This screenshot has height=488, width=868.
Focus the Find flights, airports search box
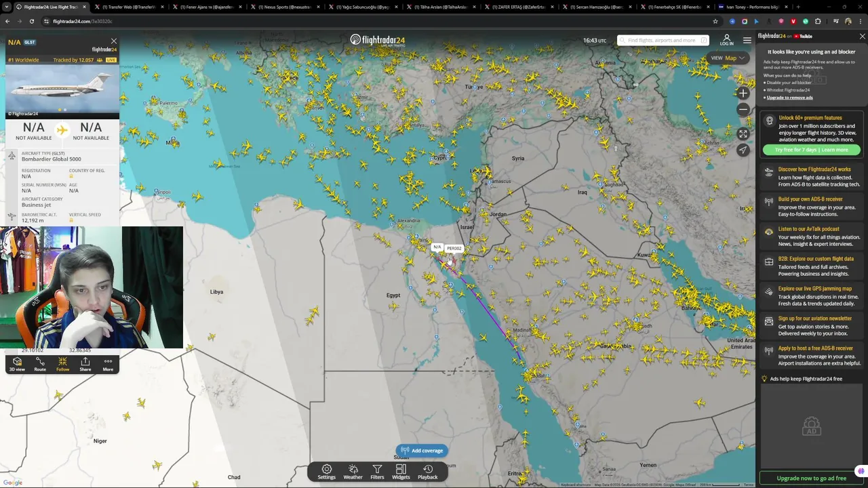(663, 40)
